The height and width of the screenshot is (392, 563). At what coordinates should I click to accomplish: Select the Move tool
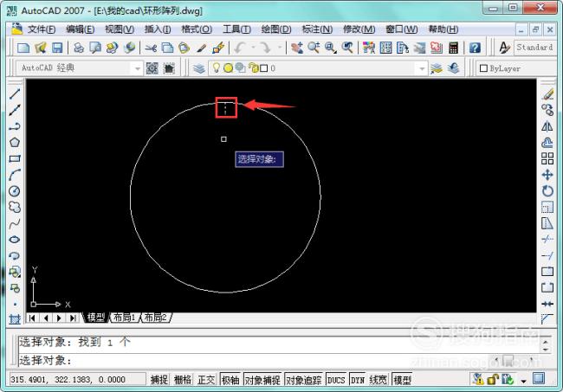point(547,175)
